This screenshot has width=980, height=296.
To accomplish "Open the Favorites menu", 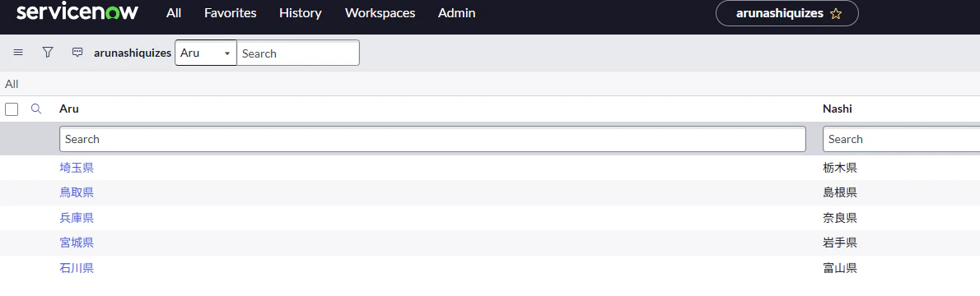I will click(230, 13).
